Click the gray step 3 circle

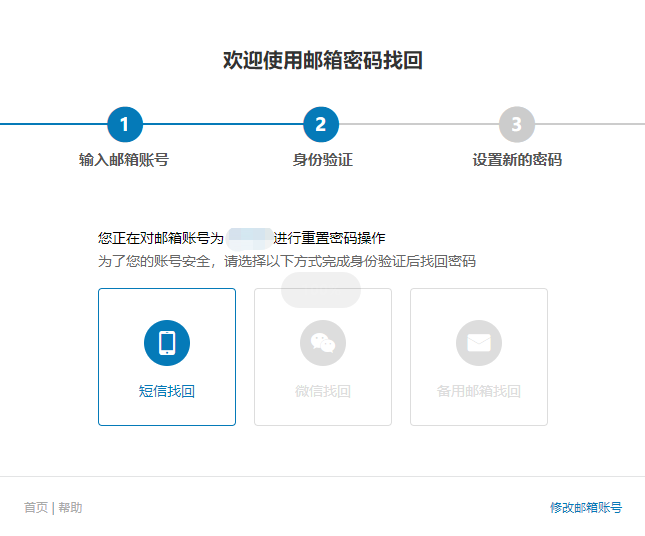coord(517,124)
